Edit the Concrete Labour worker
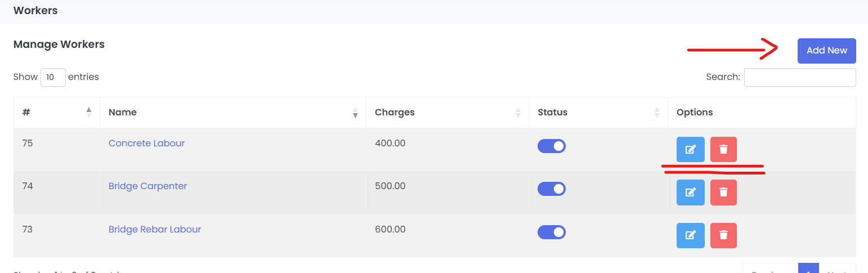Screen dimensions: 868x273 tap(690, 149)
